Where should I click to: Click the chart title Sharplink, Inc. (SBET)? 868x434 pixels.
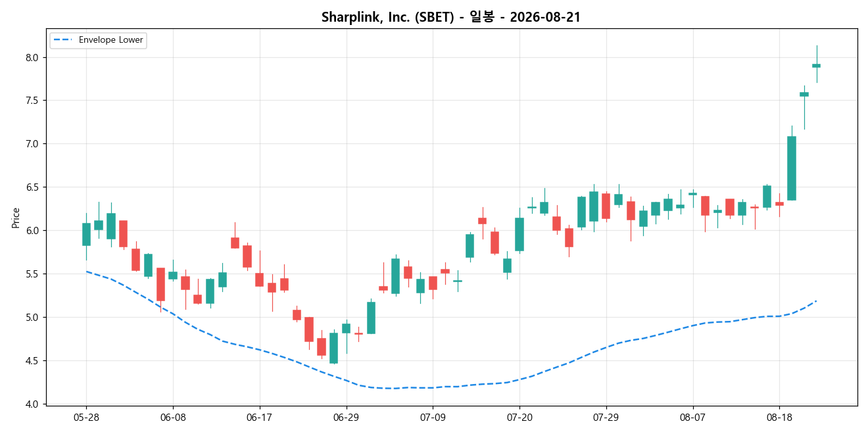[388, 18]
